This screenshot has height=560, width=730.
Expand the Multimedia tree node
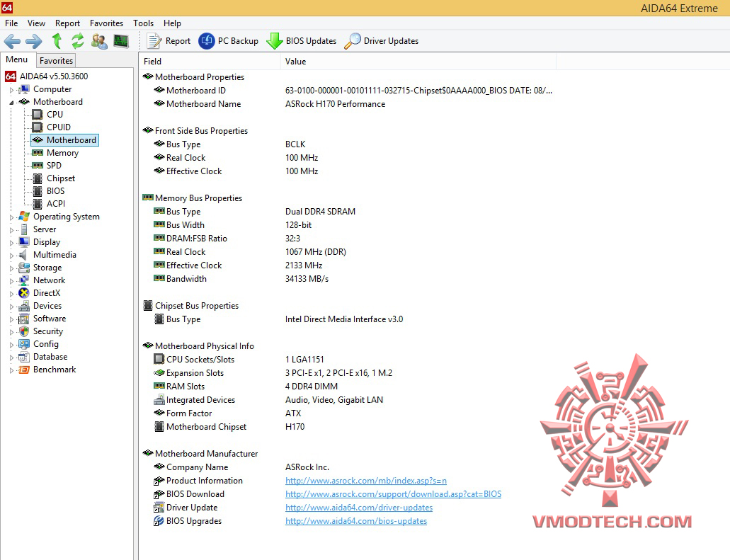tap(11, 256)
